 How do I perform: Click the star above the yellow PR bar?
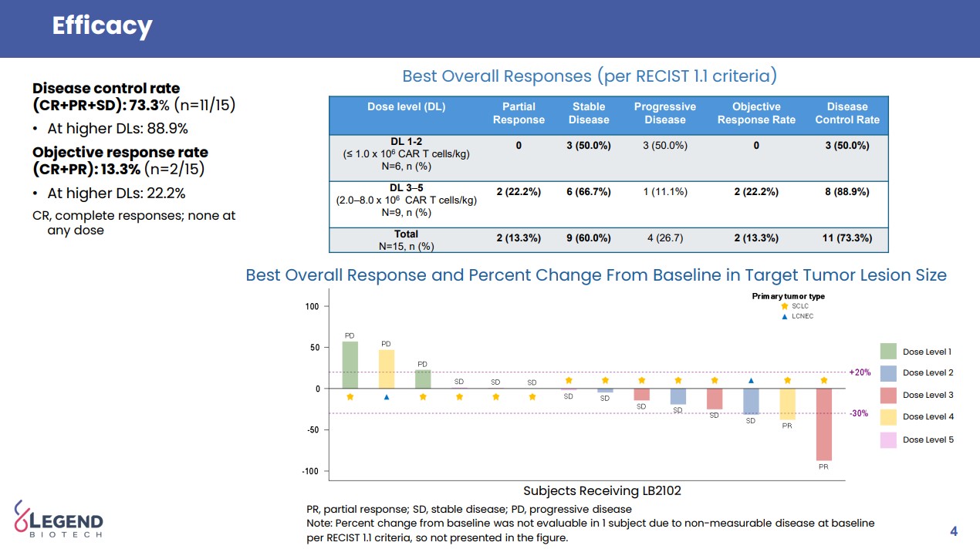tap(787, 380)
